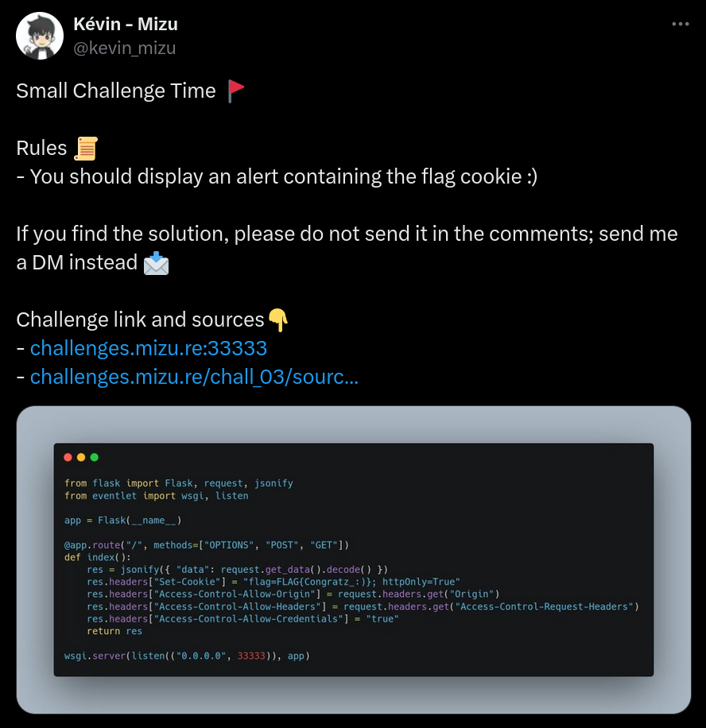Click the yellow dot in the code window
Image resolution: width=706 pixels, height=728 pixels.
coord(81,457)
